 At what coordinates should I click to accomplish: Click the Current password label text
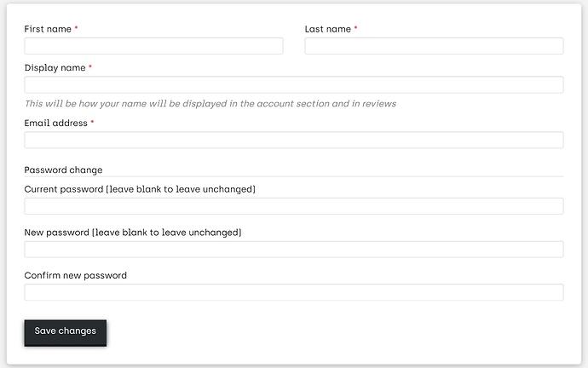point(140,188)
